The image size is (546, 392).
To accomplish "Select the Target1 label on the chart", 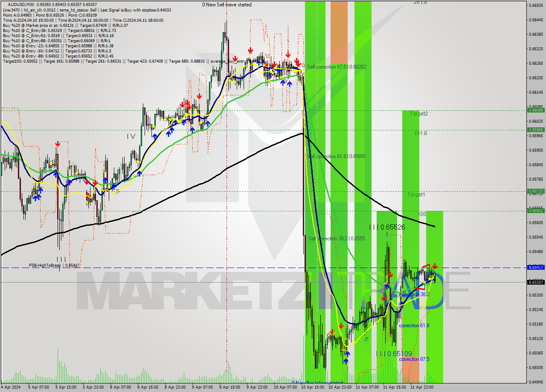I will pyautogui.click(x=416, y=195).
